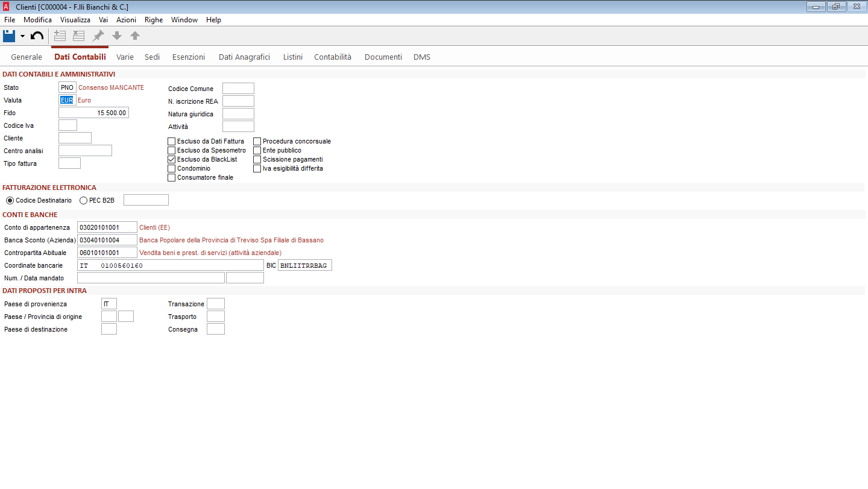Viewport: 868px width, 489px height.
Task: Click the Tipo fattura input field
Action: 69,163
